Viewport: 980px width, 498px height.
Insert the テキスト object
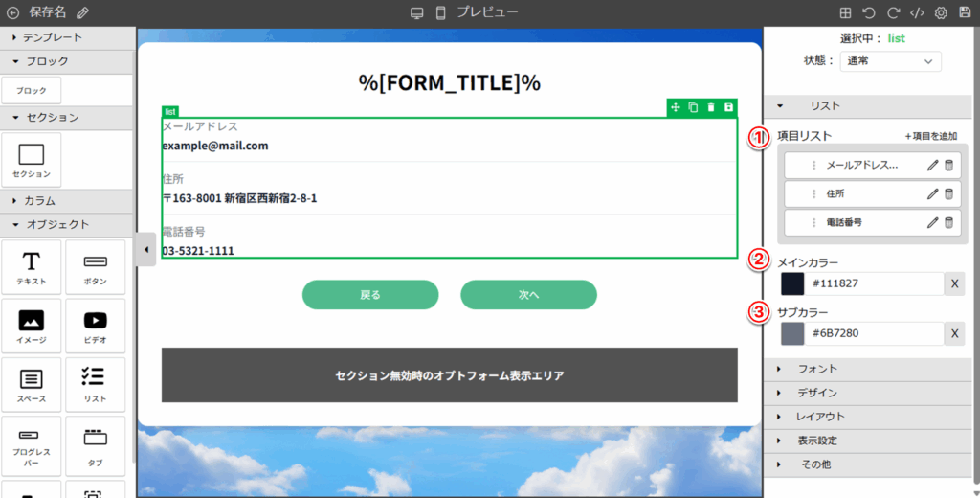click(32, 267)
